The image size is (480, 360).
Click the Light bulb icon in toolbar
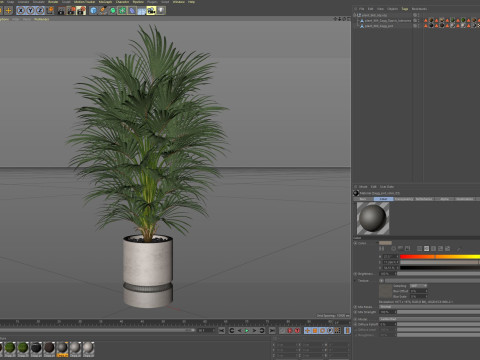pyautogui.click(x=161, y=11)
